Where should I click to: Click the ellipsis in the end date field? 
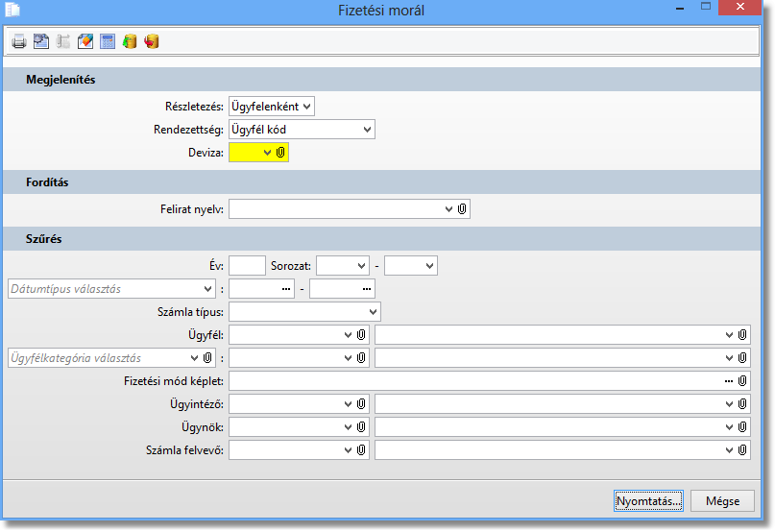[367, 289]
